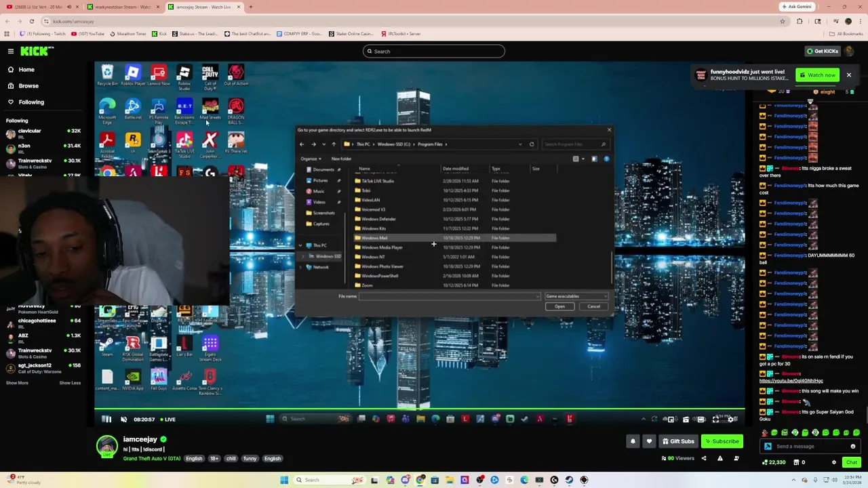Open the Grand Theft Auto V category

152,458
